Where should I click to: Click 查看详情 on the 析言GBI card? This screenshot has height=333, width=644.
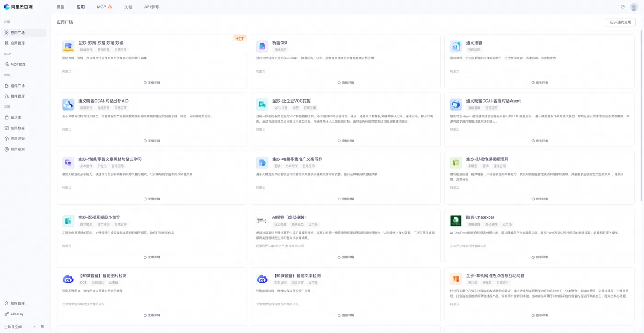(x=346, y=83)
